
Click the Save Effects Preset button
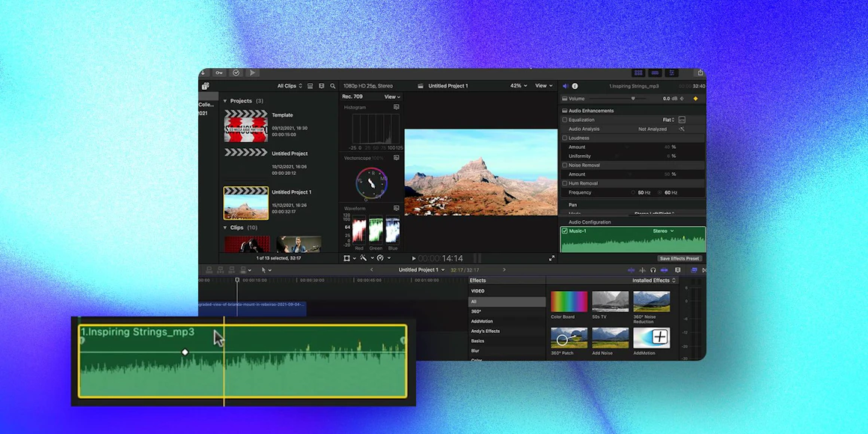tap(679, 258)
